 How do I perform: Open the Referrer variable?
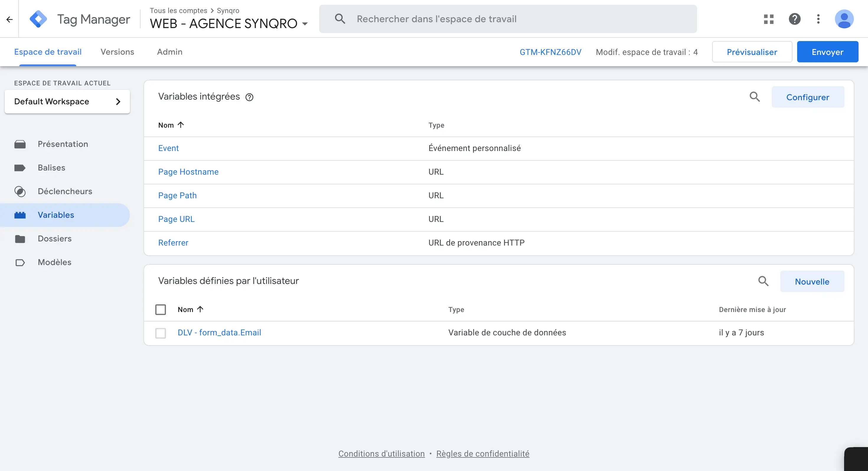tap(173, 242)
